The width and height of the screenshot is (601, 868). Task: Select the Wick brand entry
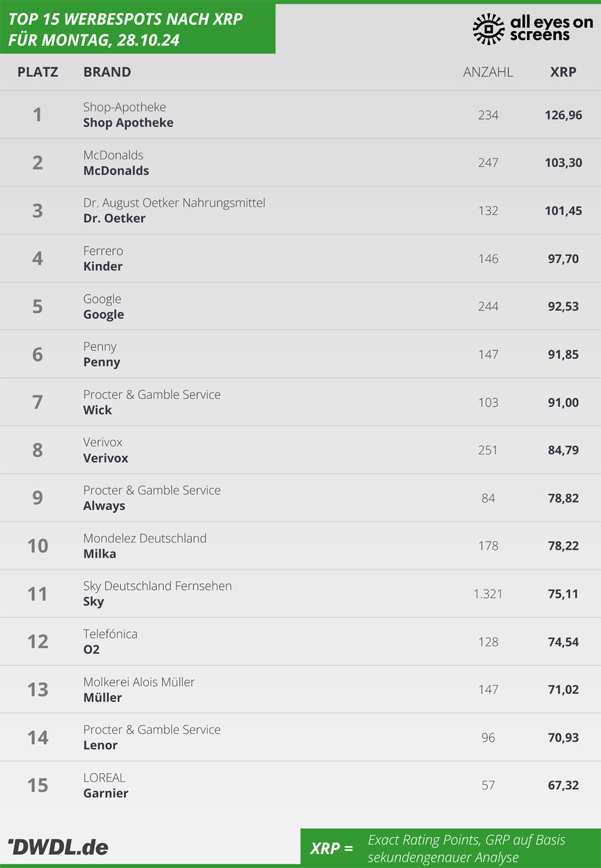97,410
